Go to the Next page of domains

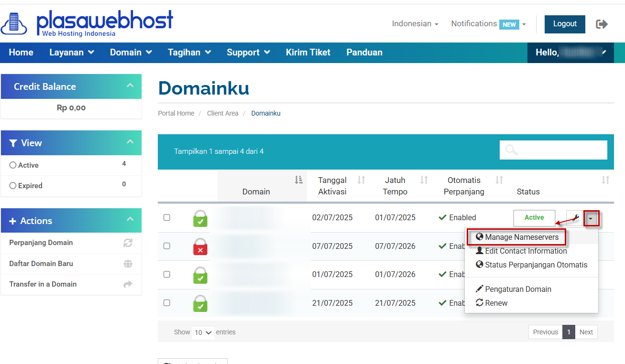click(586, 332)
